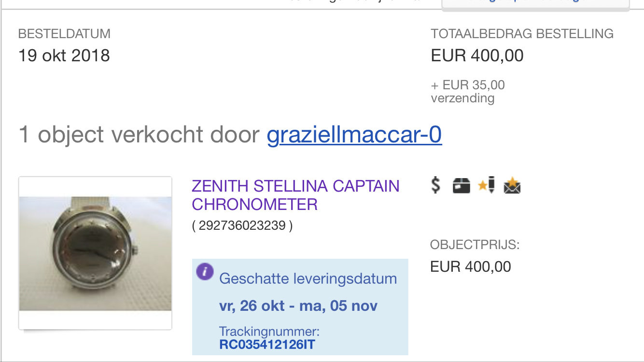Click the BESTELDATUM label

64,34
